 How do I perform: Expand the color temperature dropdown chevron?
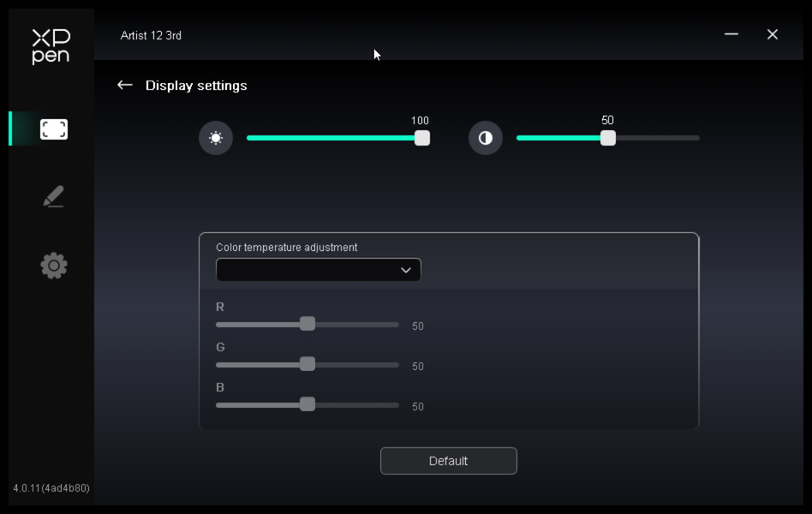405,270
